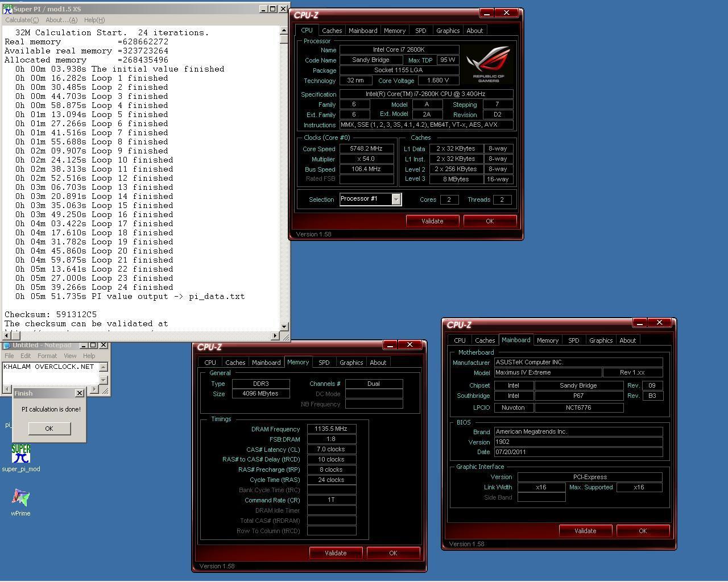This screenshot has width=728, height=582.
Task: Open the Processor #1 selection dropdown
Action: point(396,199)
